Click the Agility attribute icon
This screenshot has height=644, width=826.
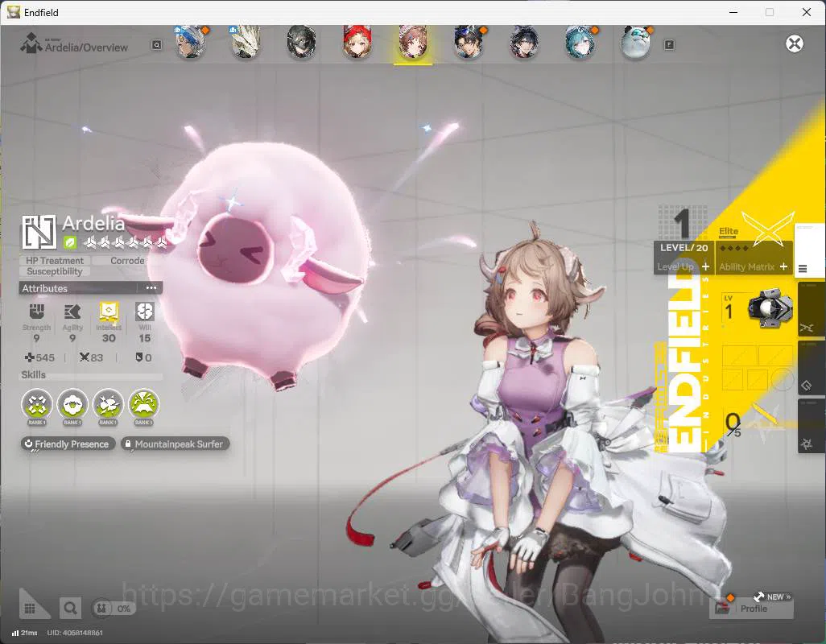72,312
